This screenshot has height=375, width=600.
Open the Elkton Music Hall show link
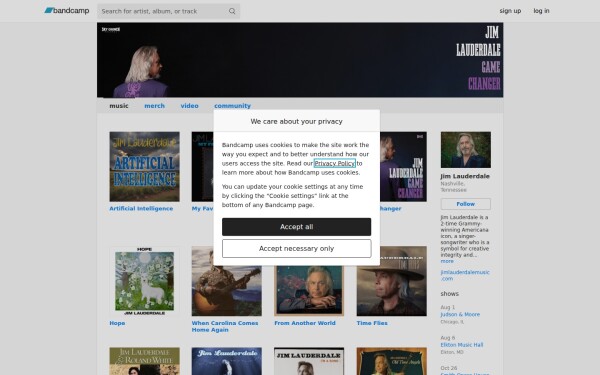click(x=461, y=345)
